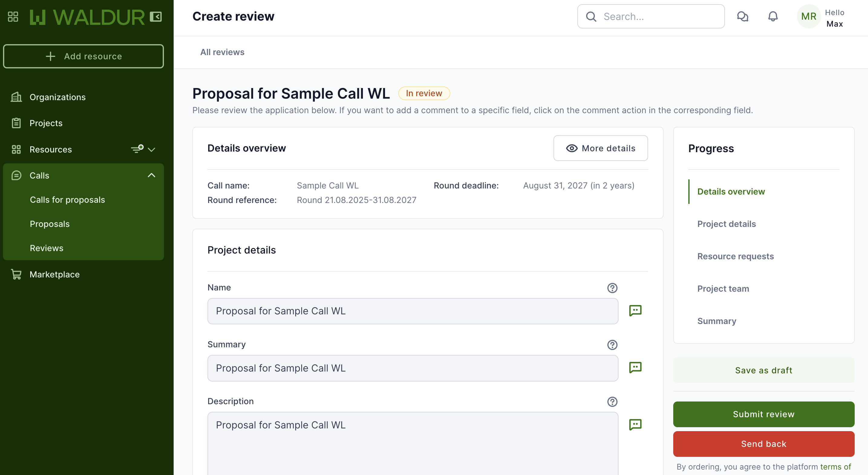Open the notifications bell
The width and height of the screenshot is (868, 475).
(x=773, y=16)
